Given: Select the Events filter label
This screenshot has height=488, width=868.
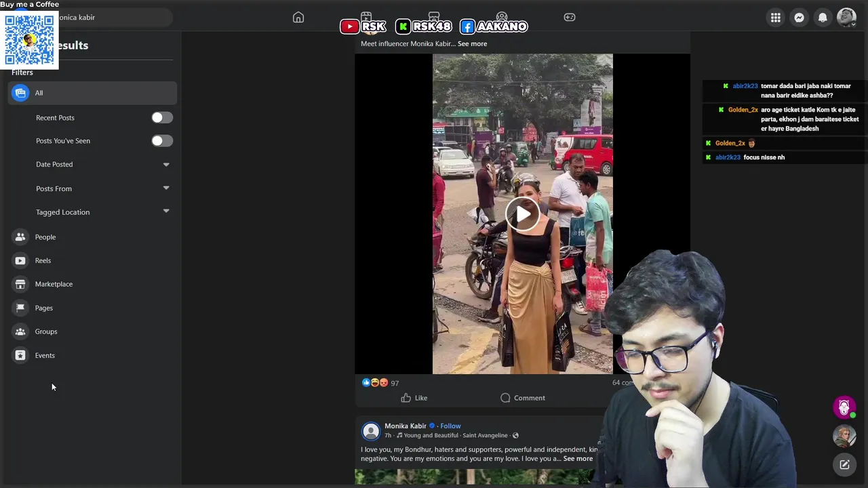Looking at the screenshot, I should click(45, 355).
